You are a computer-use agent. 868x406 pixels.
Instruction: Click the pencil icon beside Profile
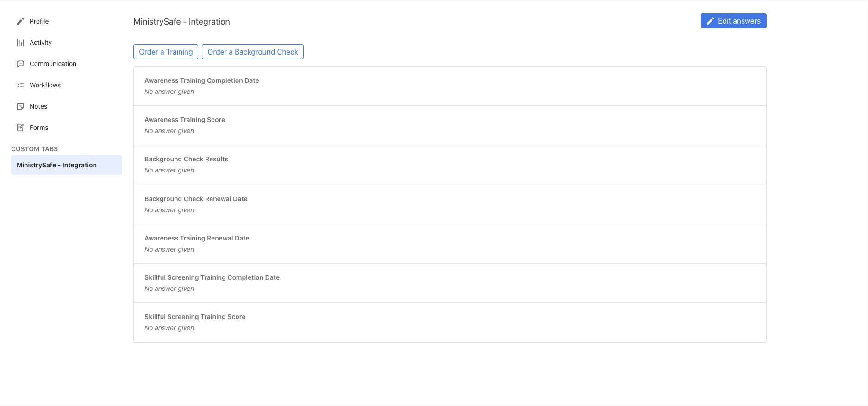pyautogui.click(x=20, y=21)
